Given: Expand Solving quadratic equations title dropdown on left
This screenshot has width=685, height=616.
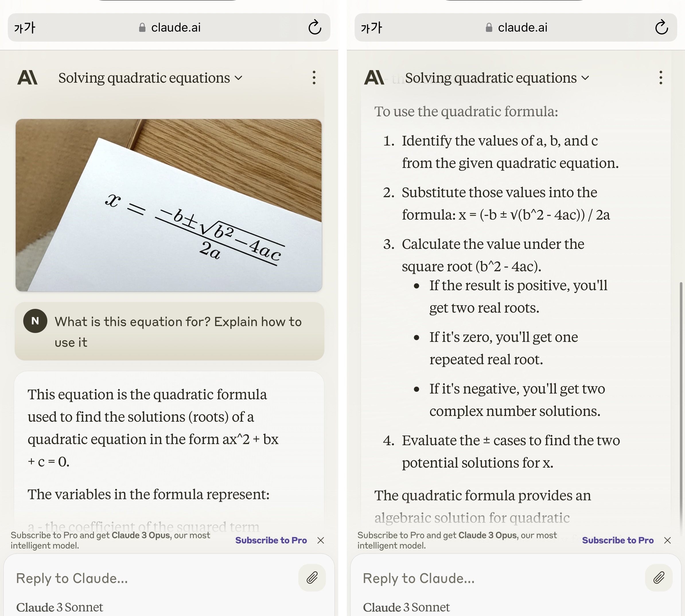Looking at the screenshot, I should tap(151, 78).
